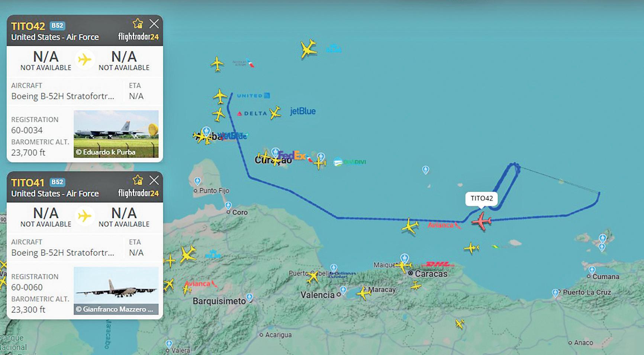Click the TITO42 callsign title
The height and width of the screenshot is (355, 644).
click(28, 26)
